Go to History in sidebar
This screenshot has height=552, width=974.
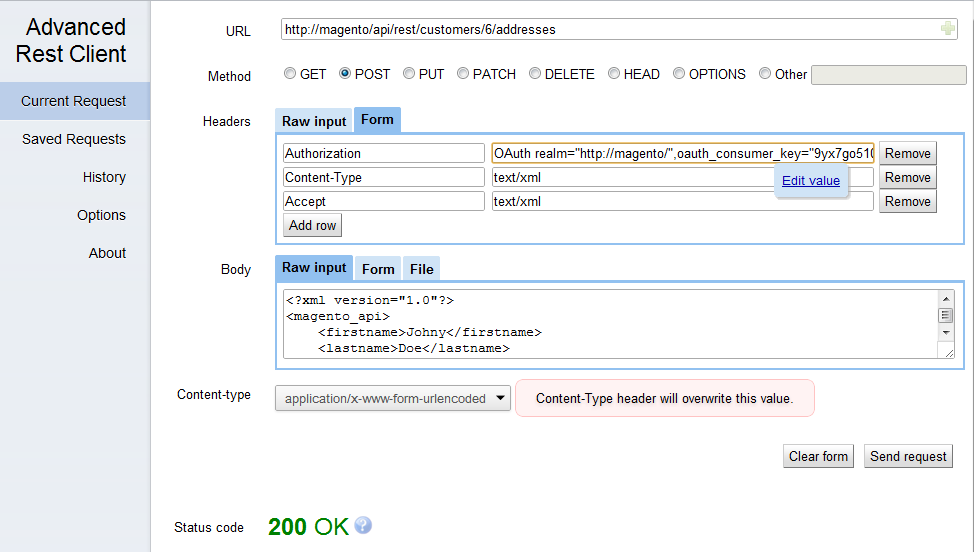[104, 177]
